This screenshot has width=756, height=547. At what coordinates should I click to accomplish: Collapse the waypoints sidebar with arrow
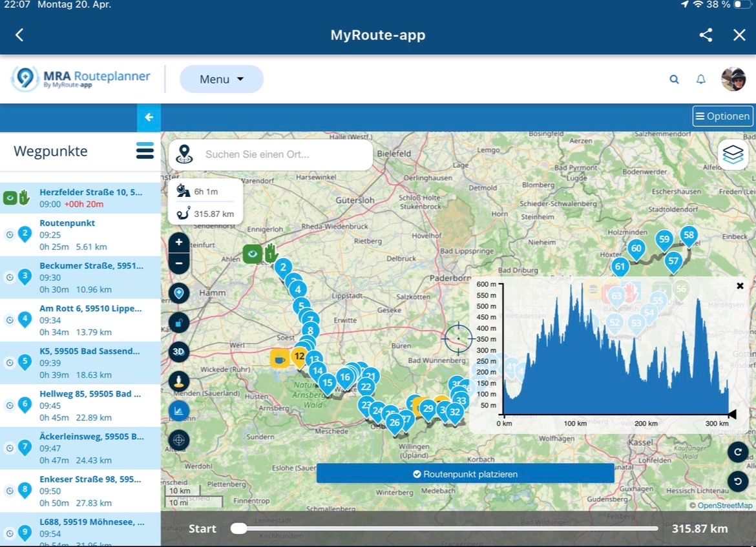[x=149, y=118]
